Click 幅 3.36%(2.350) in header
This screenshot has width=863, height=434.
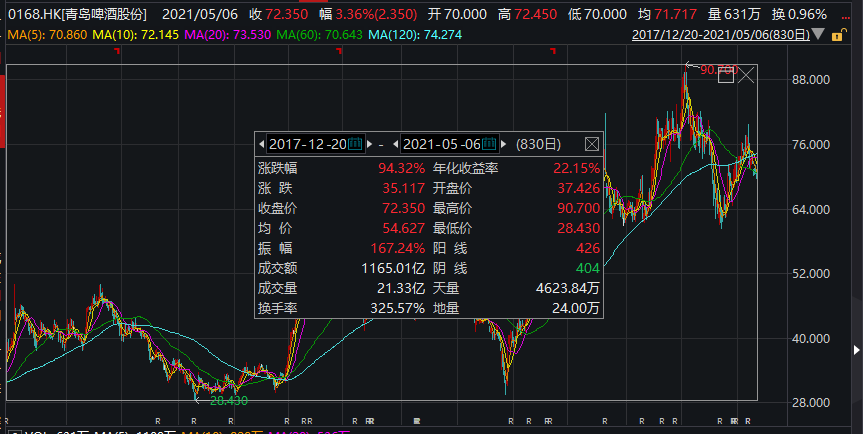(x=368, y=14)
